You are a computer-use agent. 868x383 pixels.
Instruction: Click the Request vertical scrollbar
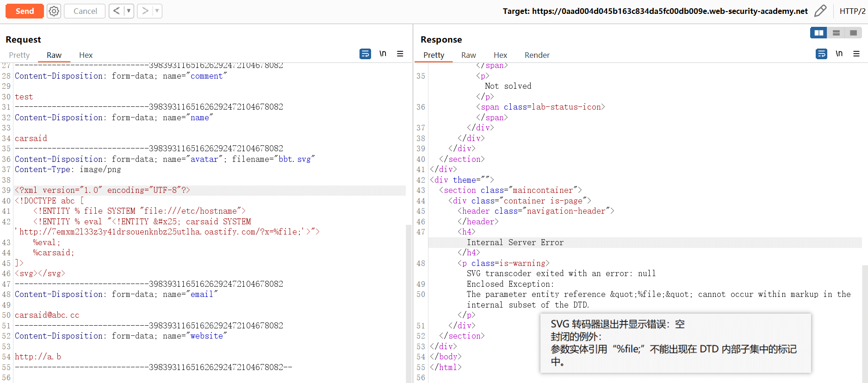coord(409,303)
